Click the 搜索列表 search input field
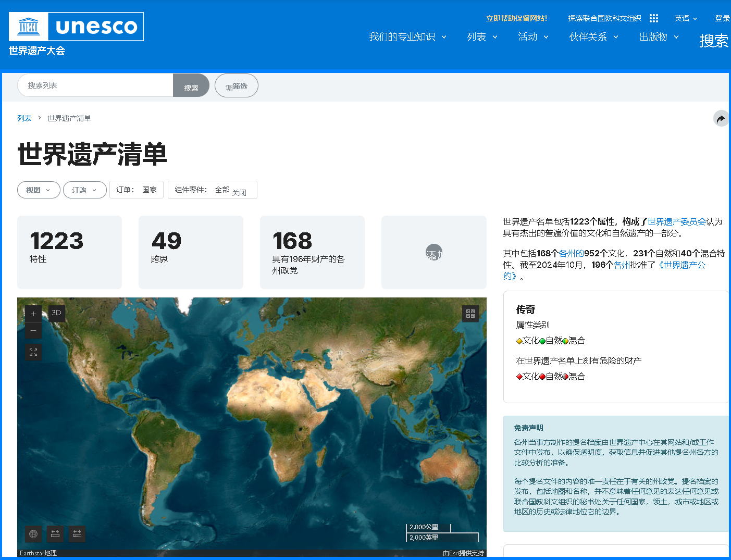Viewport: 731px width, 560px height. click(x=95, y=85)
